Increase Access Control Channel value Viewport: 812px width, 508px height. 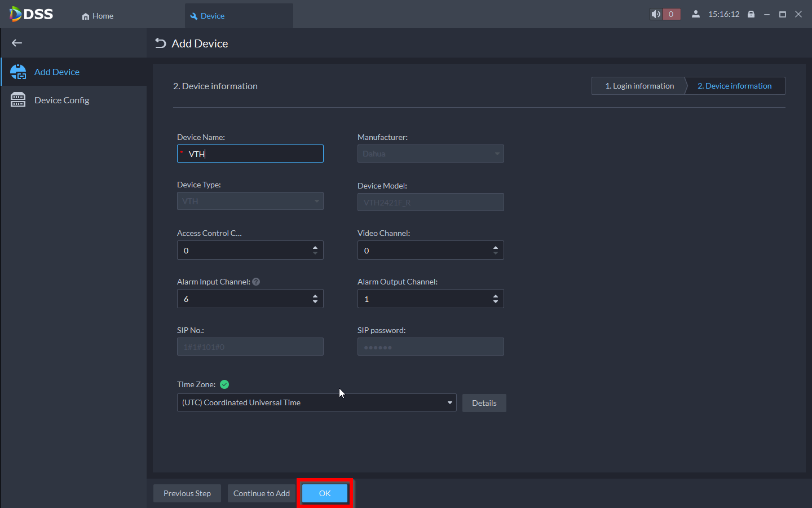315,247
